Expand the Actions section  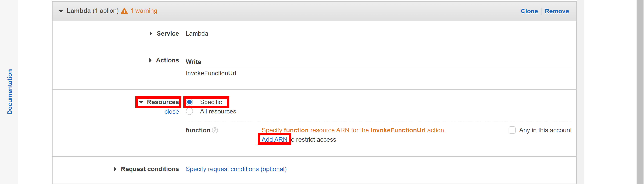click(150, 60)
